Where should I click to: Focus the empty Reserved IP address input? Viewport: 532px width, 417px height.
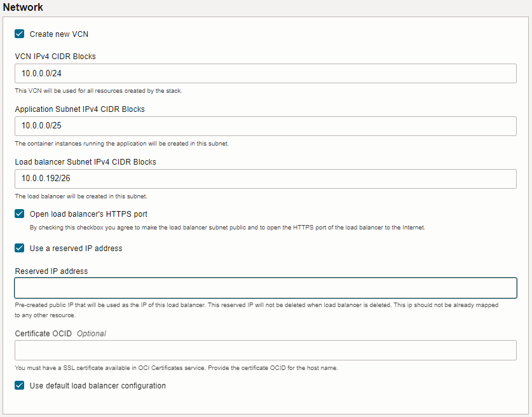[266, 288]
